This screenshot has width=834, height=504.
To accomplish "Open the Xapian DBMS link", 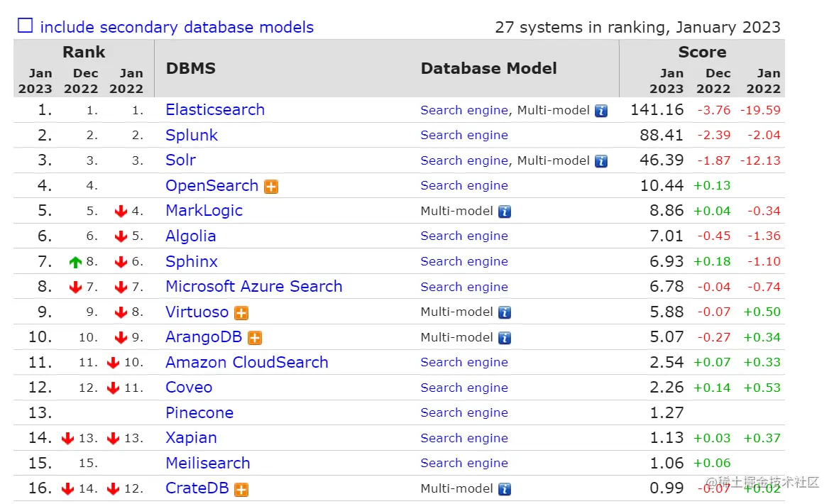I will (192, 438).
